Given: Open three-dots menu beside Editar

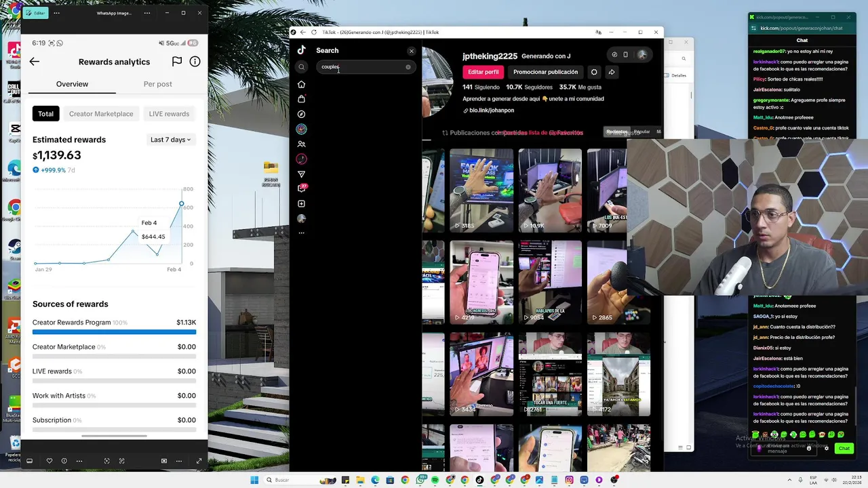Looking at the screenshot, I should [x=56, y=13].
